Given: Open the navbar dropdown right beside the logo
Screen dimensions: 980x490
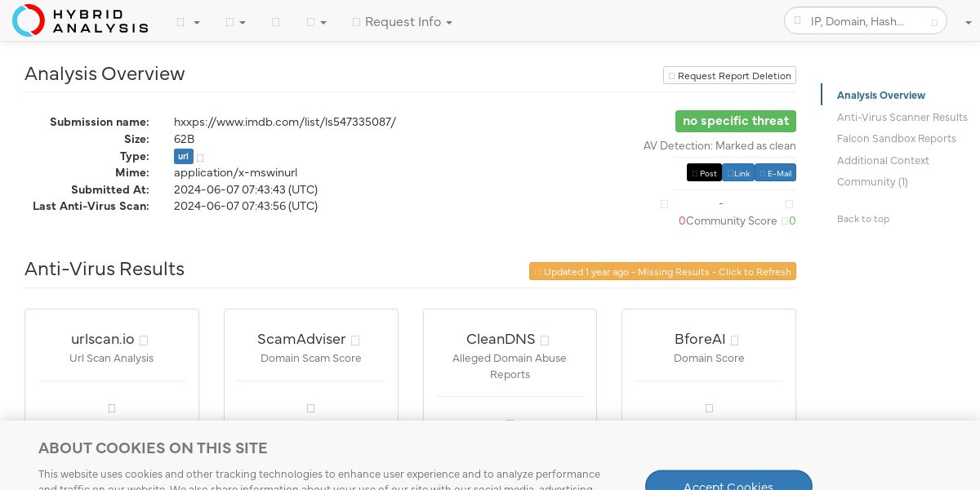Looking at the screenshot, I should click(x=188, y=22).
